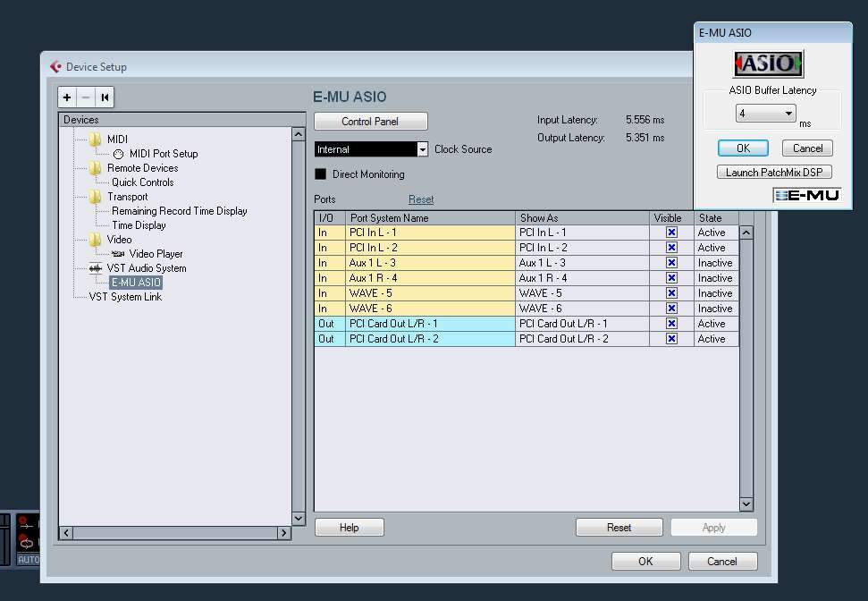Click the VST Audio System icon
The width and height of the screenshot is (868, 601).
pyautogui.click(x=96, y=268)
